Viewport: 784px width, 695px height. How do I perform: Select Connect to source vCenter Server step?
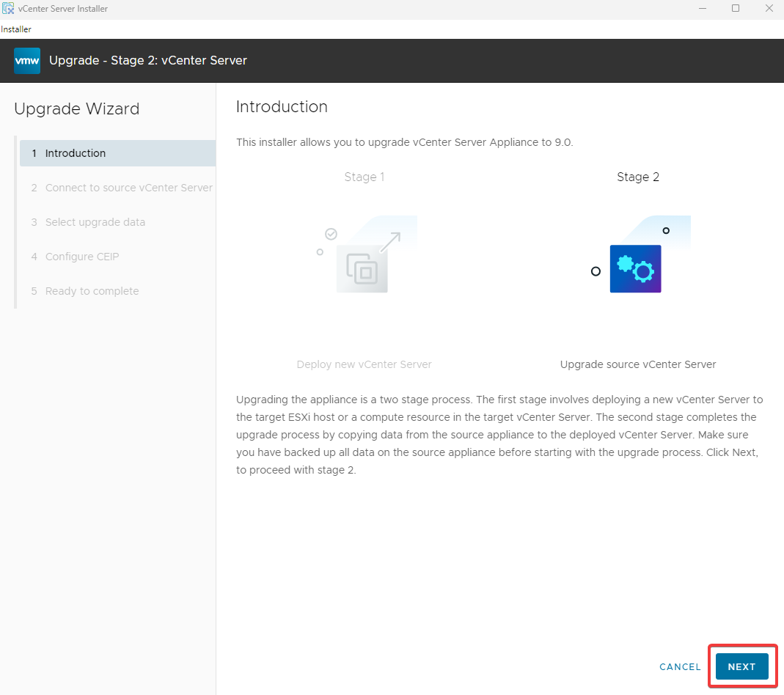(x=122, y=188)
